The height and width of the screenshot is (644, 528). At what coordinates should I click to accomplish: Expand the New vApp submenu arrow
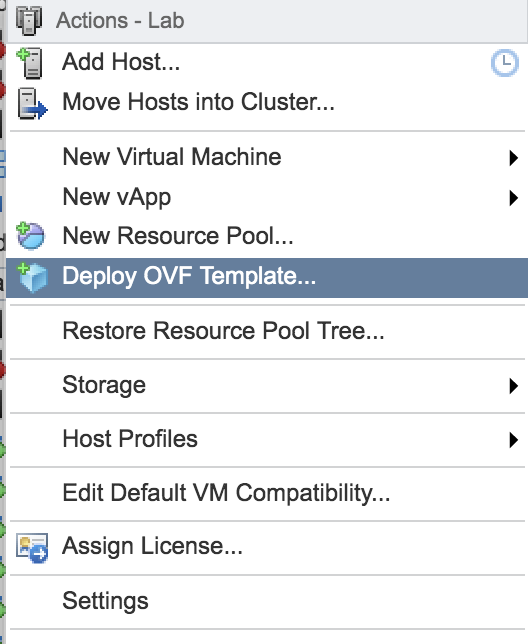click(x=513, y=198)
